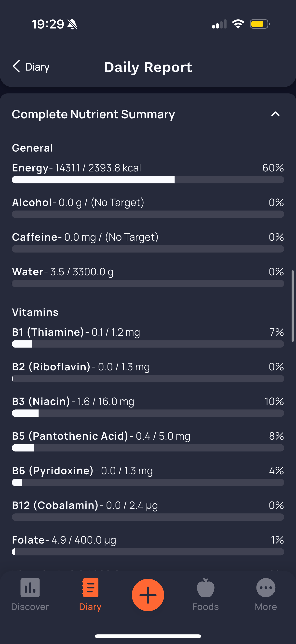Collapse the Complete Nutrient Summary chevron

click(x=275, y=114)
